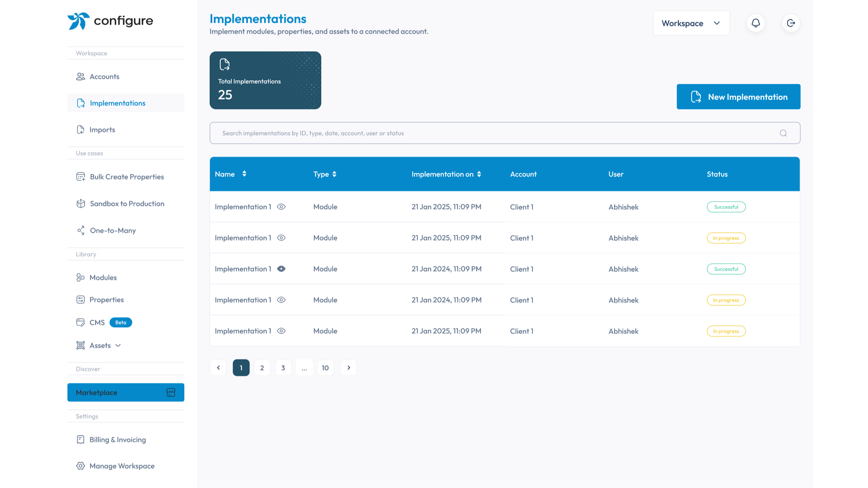This screenshot has height=488, width=868.
Task: Click the logout icon in top right
Action: pyautogui.click(x=791, y=23)
